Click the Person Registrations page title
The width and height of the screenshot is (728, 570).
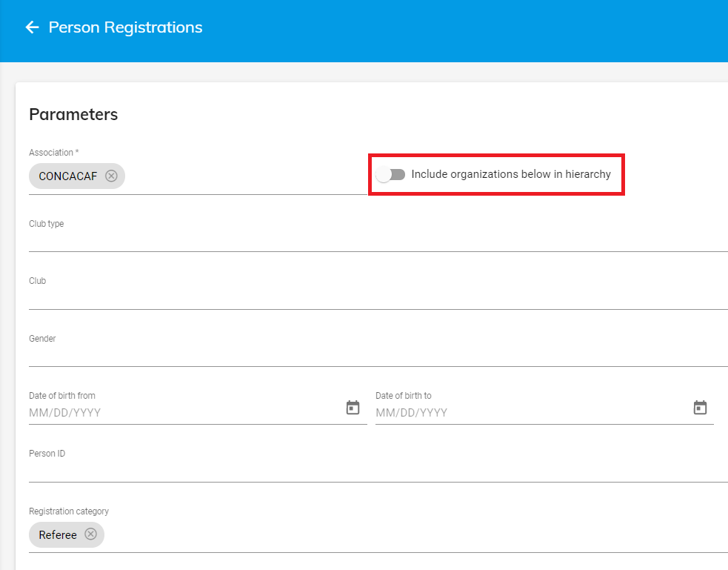[x=125, y=27]
